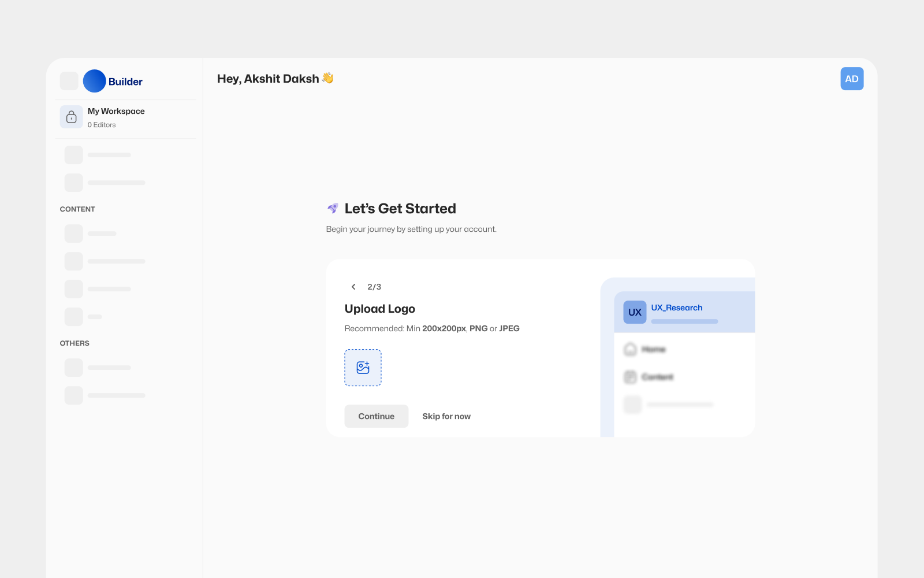The height and width of the screenshot is (578, 924).
Task: Click the waving hand emoji in the greeting
Action: (x=326, y=79)
